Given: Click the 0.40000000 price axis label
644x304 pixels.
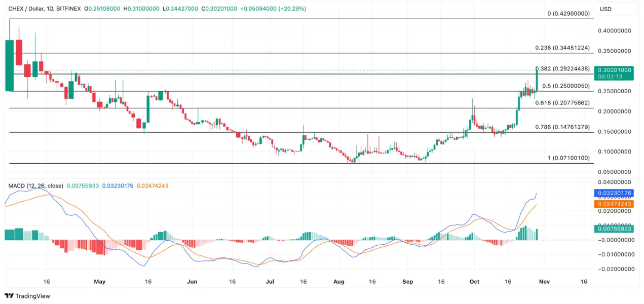Looking at the screenshot, I should 614,31.
